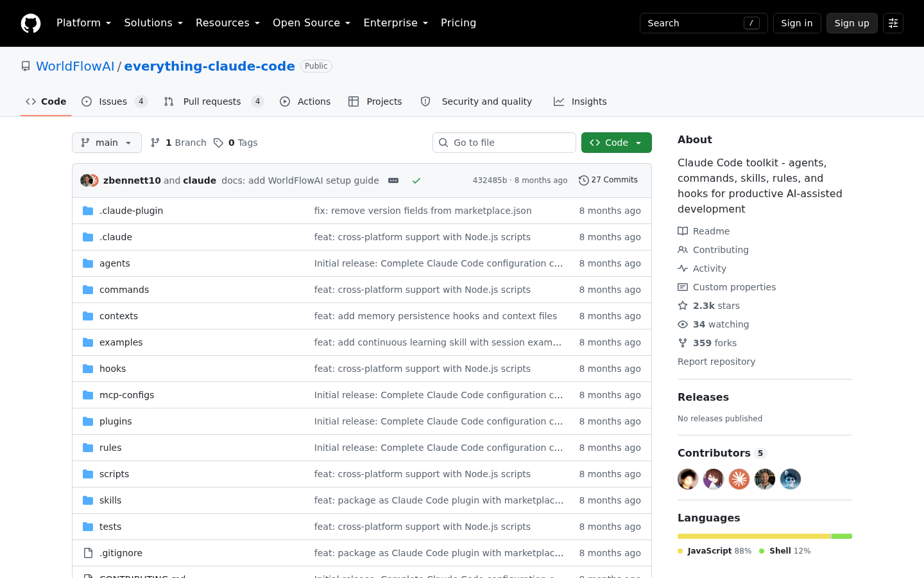View the 27 Commits history
Image resolution: width=924 pixels, height=578 pixels.
click(x=608, y=180)
